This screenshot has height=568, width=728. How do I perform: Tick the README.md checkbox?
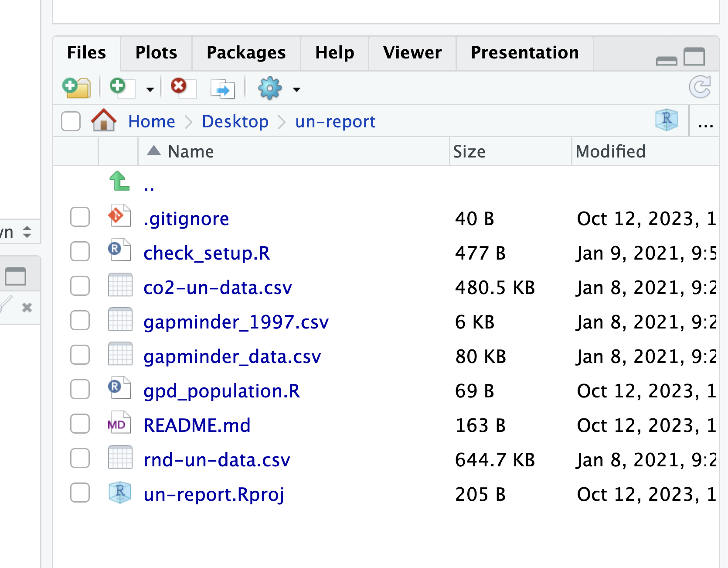click(x=80, y=424)
